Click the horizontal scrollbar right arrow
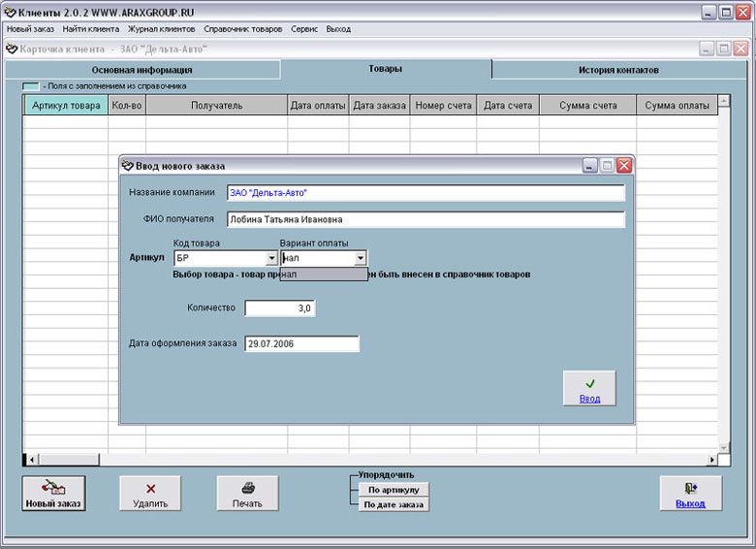Screen dimensions: 756x549 (713, 459)
